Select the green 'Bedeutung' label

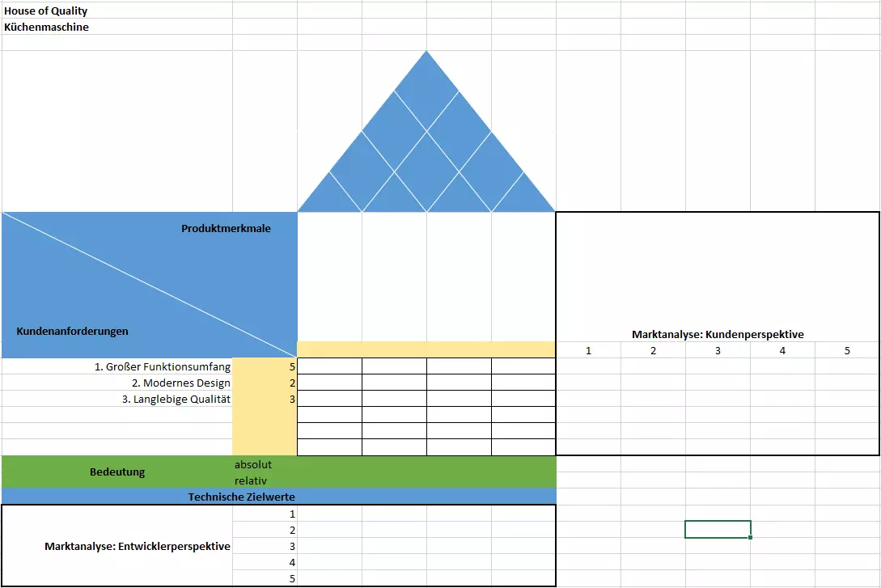[117, 472]
